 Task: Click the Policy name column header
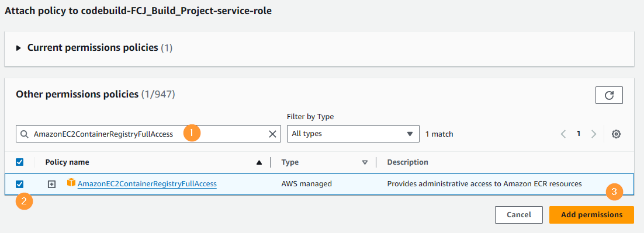(67, 162)
